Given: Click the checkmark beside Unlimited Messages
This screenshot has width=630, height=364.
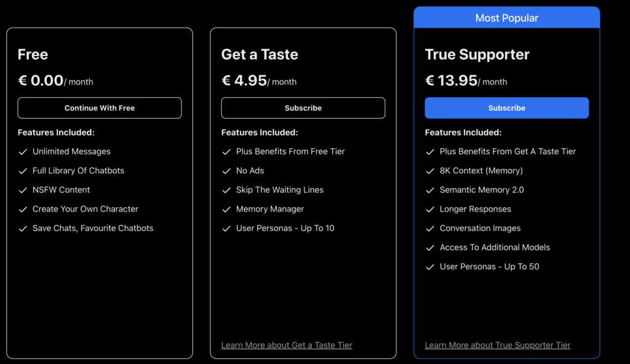Looking at the screenshot, I should [x=23, y=152].
